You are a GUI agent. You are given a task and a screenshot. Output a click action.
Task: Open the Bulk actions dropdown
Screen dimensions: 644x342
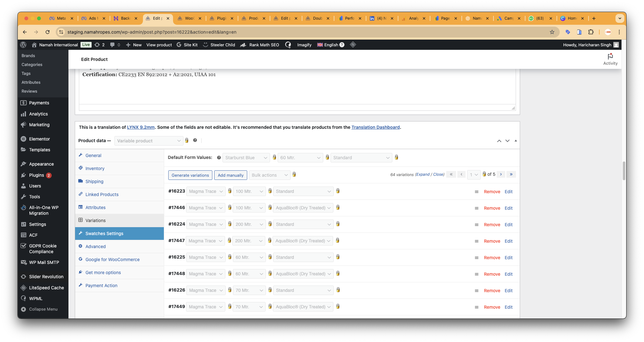269,175
